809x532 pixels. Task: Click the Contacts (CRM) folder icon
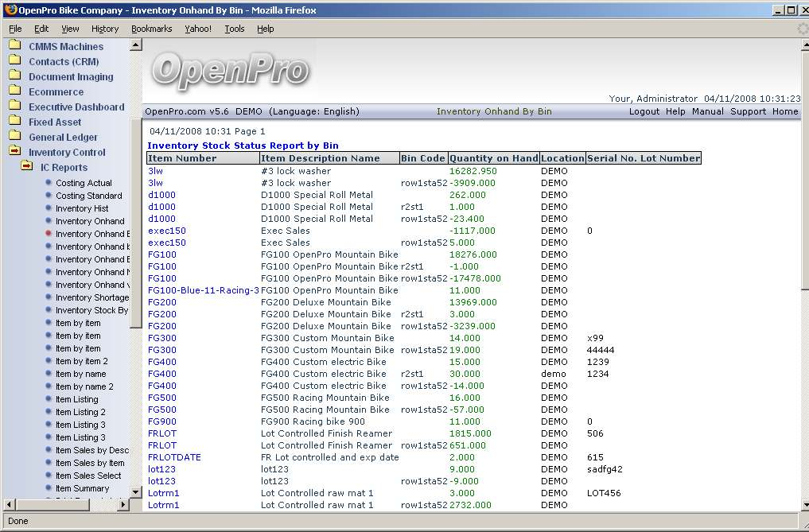click(x=14, y=61)
